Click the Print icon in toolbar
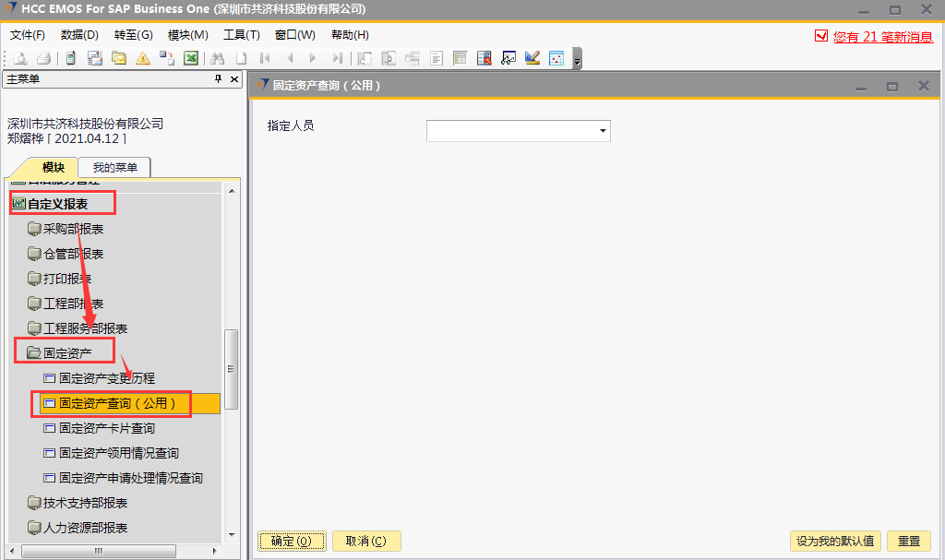Screen dimensions: 945x560 click(43, 58)
